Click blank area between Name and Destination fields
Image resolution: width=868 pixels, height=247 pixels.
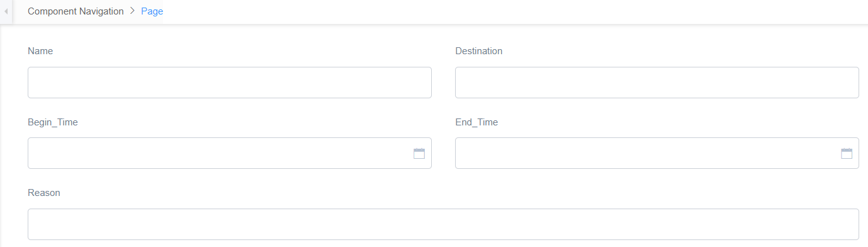443,83
